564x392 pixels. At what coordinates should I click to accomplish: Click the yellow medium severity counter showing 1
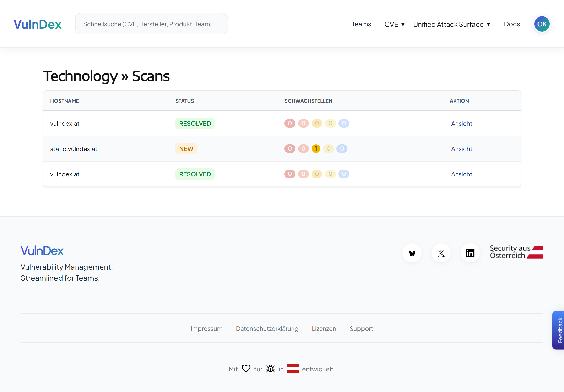click(316, 149)
